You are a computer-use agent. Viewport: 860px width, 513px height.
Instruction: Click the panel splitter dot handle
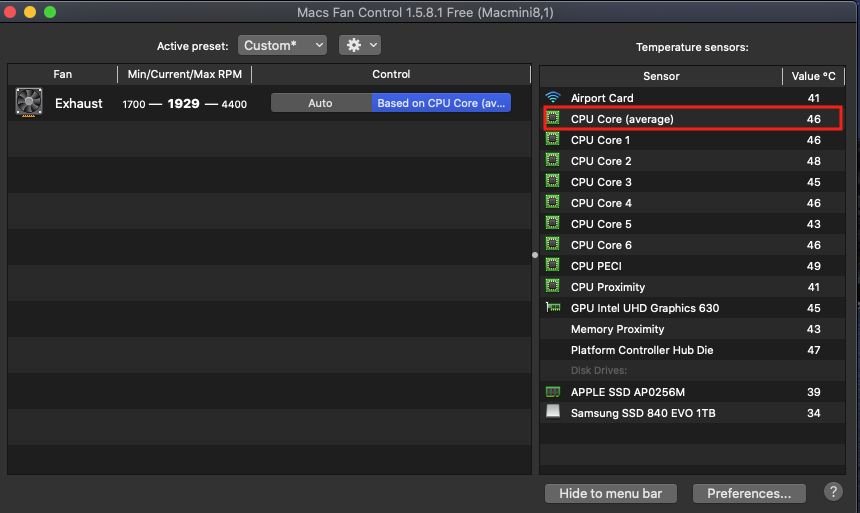click(535, 255)
